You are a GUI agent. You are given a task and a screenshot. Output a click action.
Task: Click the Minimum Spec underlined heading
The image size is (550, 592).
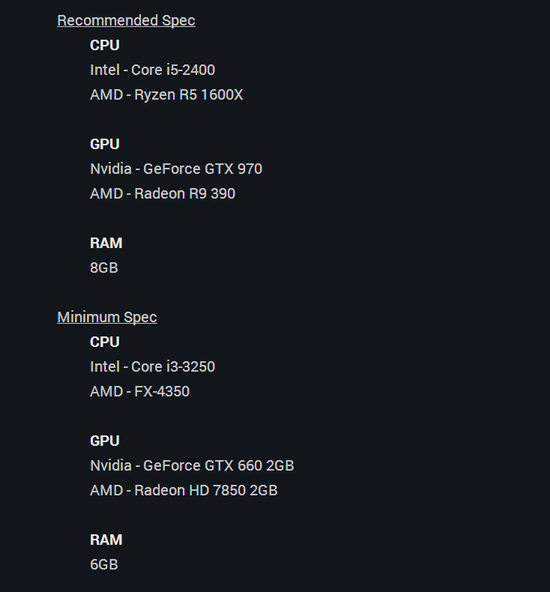(x=107, y=317)
